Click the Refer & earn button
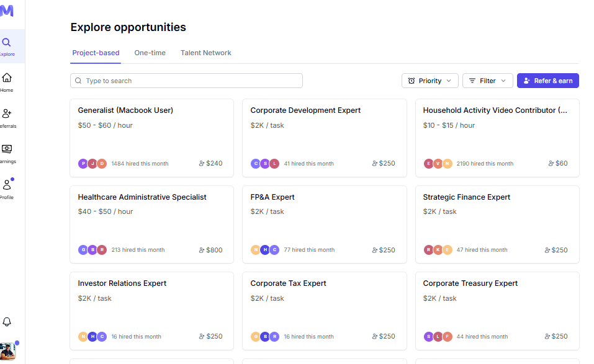 548,81
